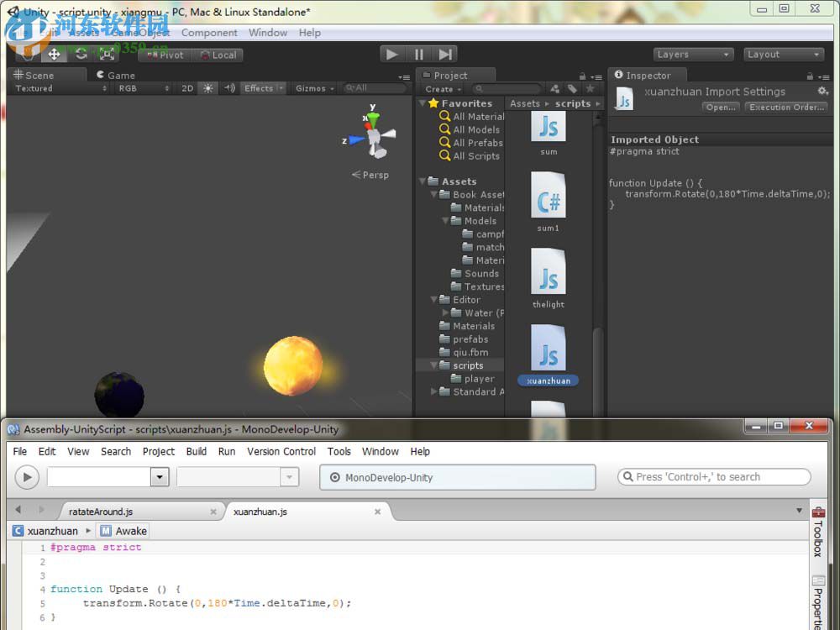840x630 pixels.
Task: Expand the Water folder
Action: 445,312
